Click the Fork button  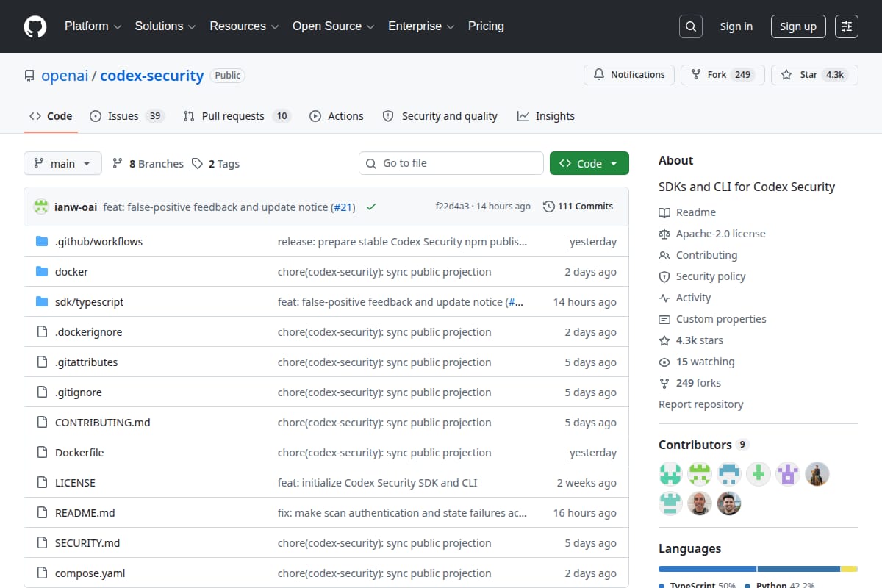coord(723,75)
